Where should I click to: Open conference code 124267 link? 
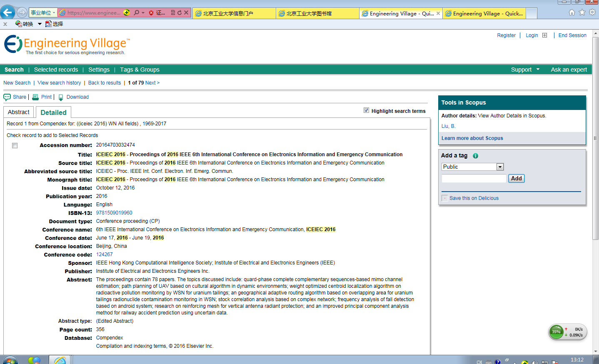tap(104, 254)
